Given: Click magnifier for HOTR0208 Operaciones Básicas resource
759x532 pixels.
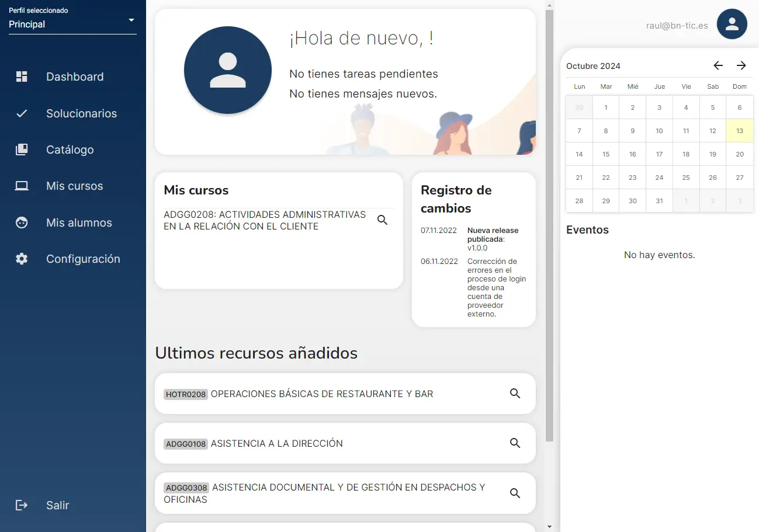Looking at the screenshot, I should (x=515, y=394).
